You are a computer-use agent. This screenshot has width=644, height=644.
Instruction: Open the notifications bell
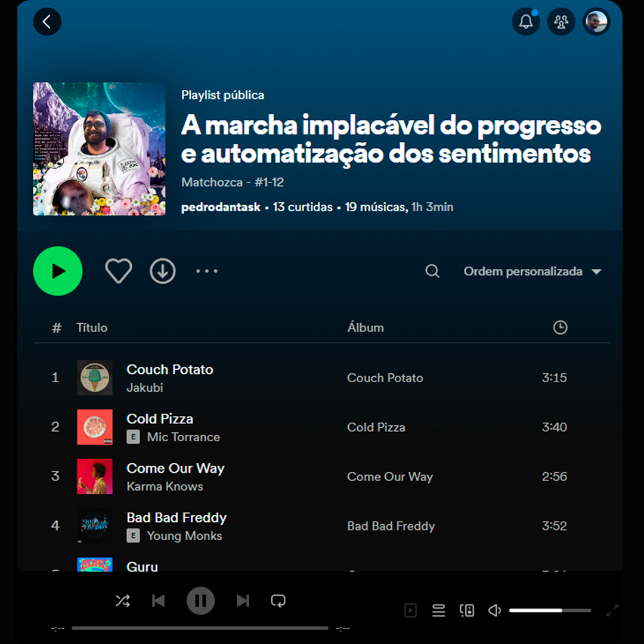click(x=526, y=21)
